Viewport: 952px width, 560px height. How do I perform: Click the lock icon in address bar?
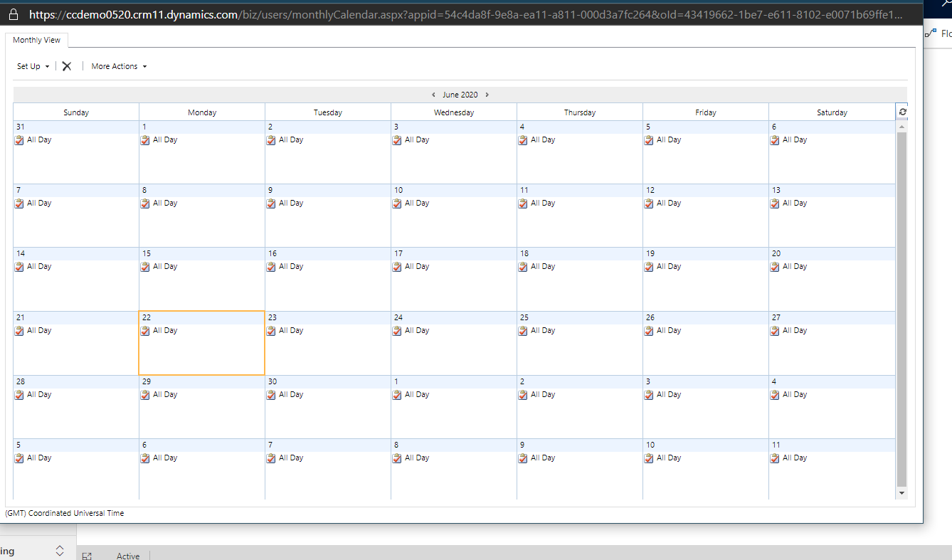point(14,14)
